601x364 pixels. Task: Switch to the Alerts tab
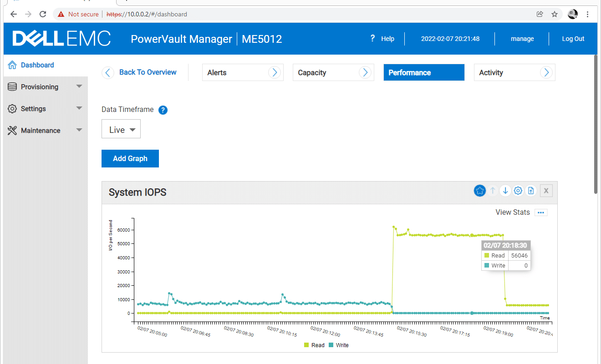pos(243,72)
